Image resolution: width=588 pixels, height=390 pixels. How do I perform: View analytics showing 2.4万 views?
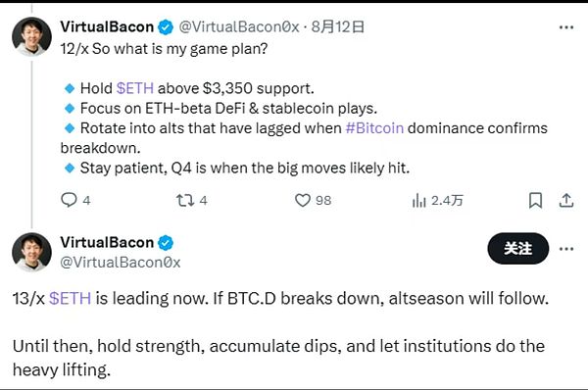tap(437, 200)
